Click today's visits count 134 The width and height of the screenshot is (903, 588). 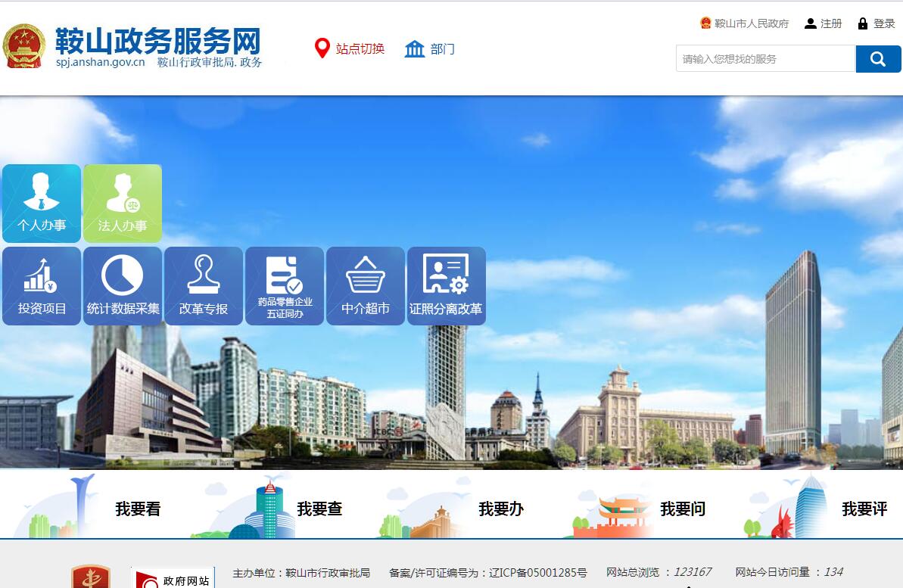[833, 572]
